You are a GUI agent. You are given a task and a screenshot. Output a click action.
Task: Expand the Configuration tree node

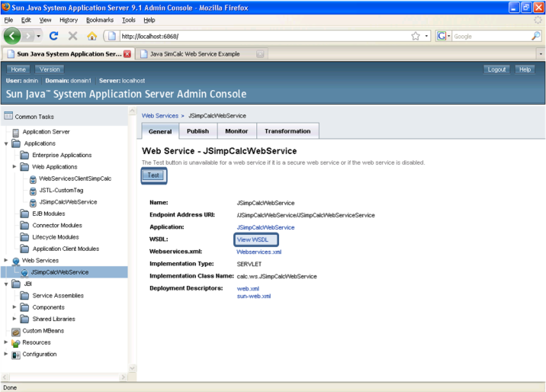point(6,355)
